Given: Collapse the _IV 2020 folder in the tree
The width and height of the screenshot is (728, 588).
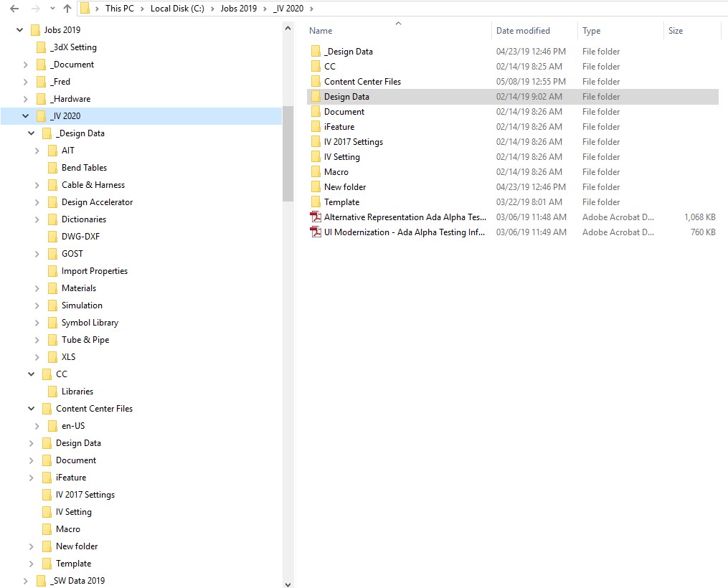Looking at the screenshot, I should [x=25, y=115].
